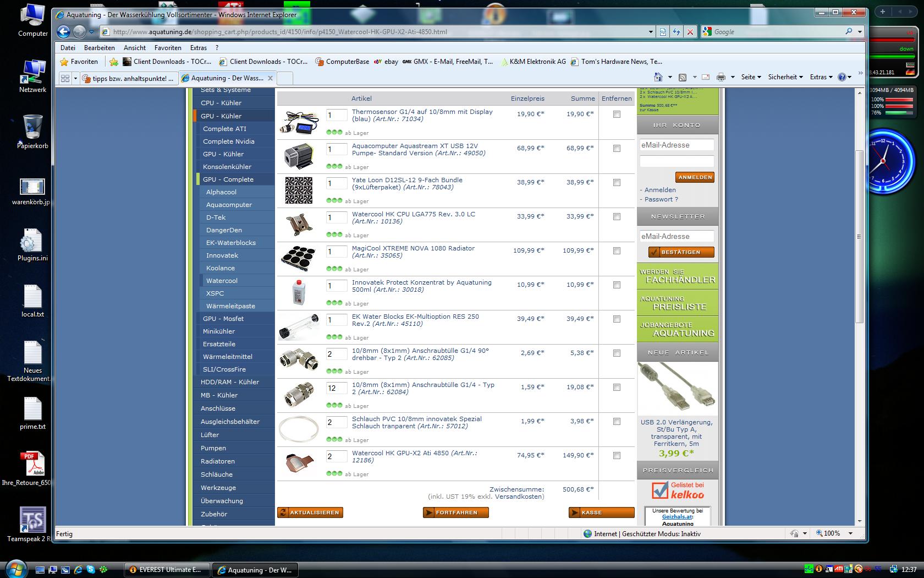Click the login eMail-Adresse field
Viewport: 924px width, 578px height.
(676, 145)
